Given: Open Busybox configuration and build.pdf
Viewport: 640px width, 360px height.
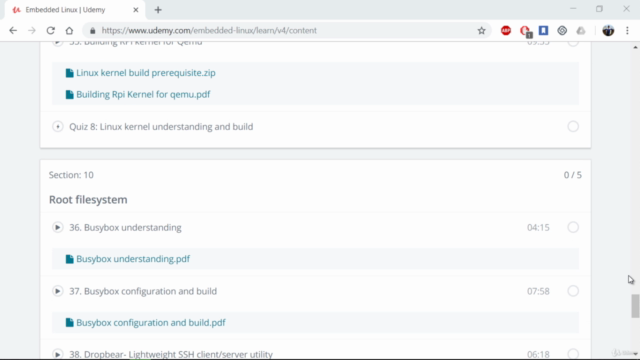Looking at the screenshot, I should tap(151, 323).
